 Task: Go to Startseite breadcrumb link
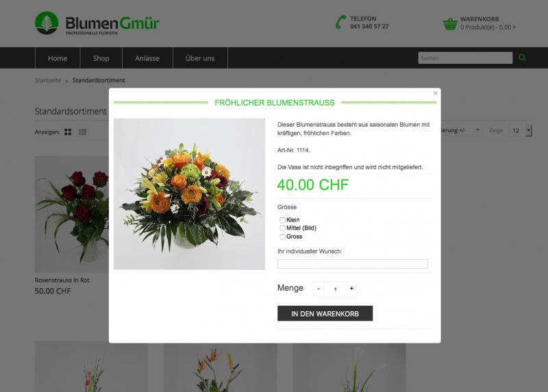click(x=48, y=80)
